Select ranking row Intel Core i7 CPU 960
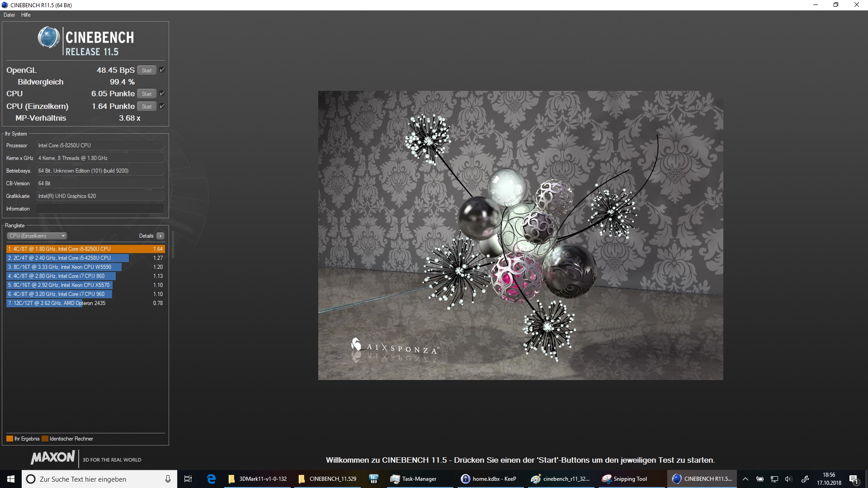The image size is (868, 488). (x=85, y=294)
